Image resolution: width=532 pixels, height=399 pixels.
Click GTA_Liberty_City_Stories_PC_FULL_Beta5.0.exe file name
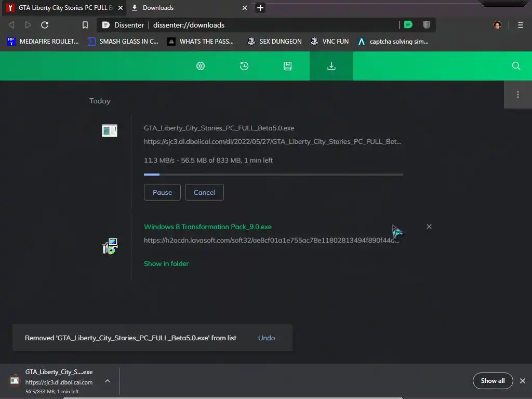[x=219, y=128]
